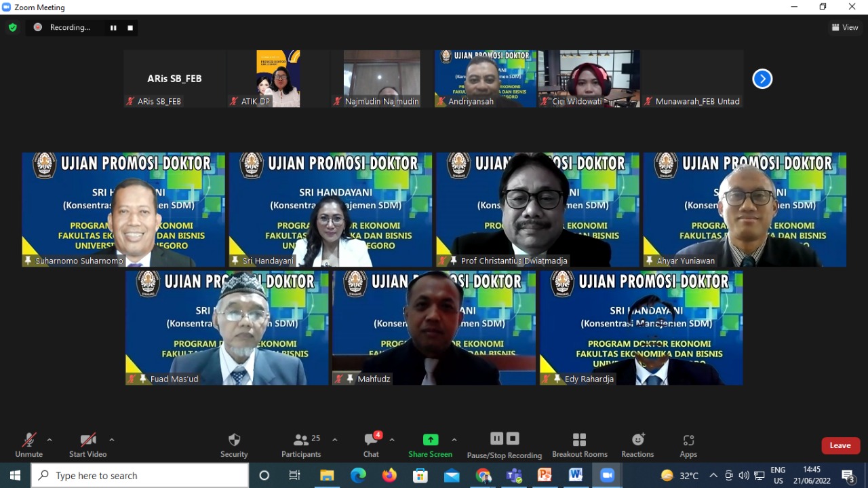Viewport: 868px width, 488px height.
Task: Open the Security shield options
Action: pos(234,445)
